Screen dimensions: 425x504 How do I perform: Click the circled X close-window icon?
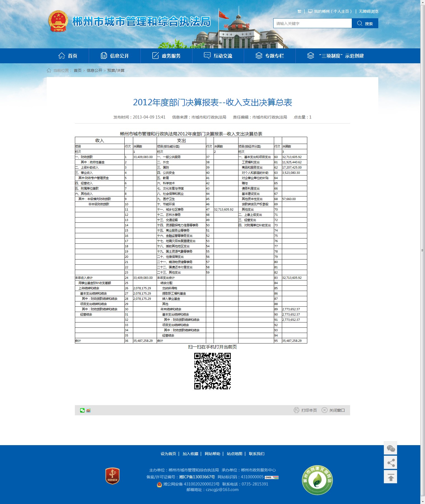click(324, 410)
